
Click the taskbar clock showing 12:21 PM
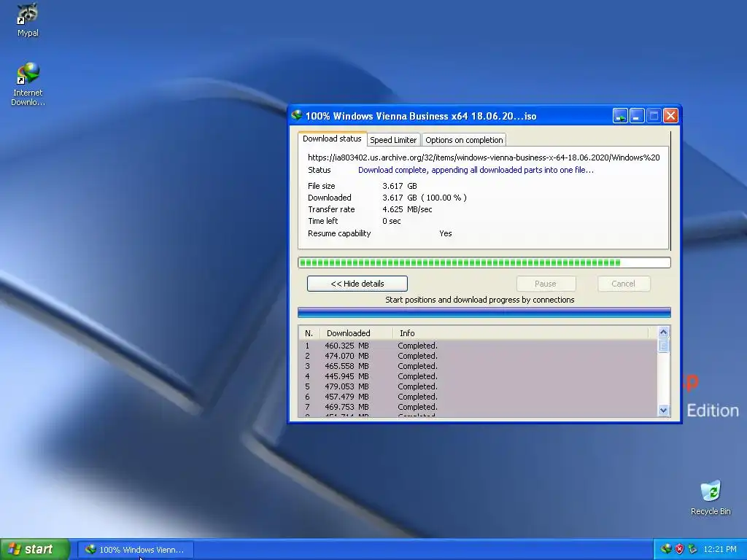[720, 549]
